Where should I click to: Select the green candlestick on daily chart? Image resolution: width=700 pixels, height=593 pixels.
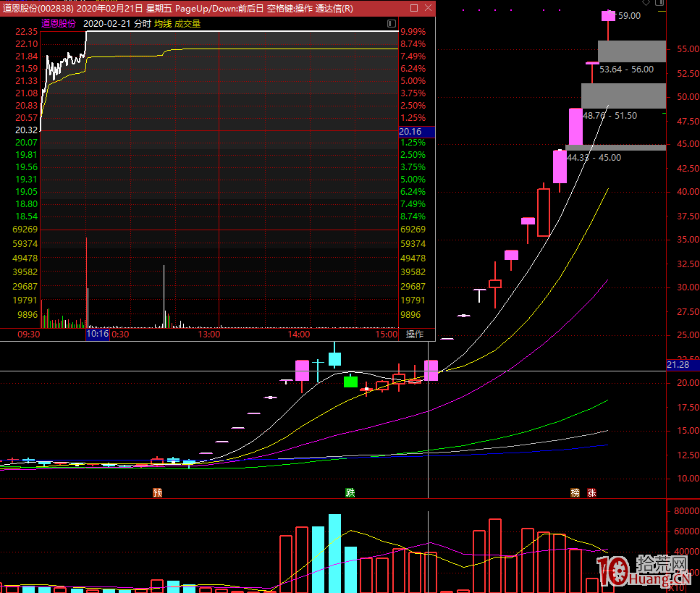point(350,381)
